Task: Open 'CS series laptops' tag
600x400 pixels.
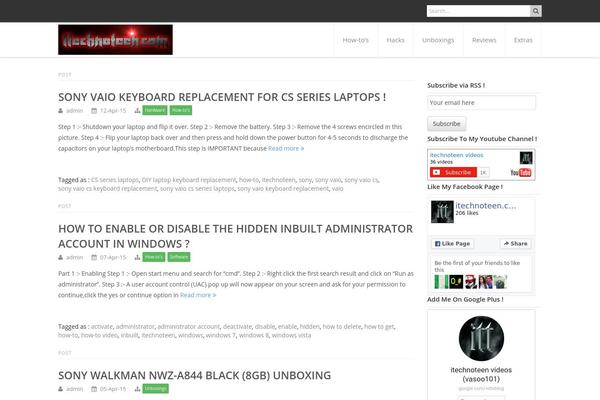Action: (115, 180)
